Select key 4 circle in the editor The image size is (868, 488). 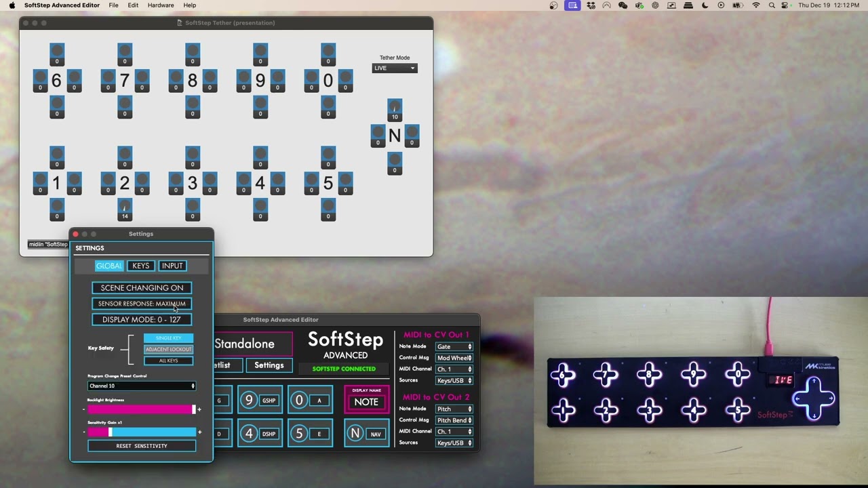pyautogui.click(x=249, y=434)
